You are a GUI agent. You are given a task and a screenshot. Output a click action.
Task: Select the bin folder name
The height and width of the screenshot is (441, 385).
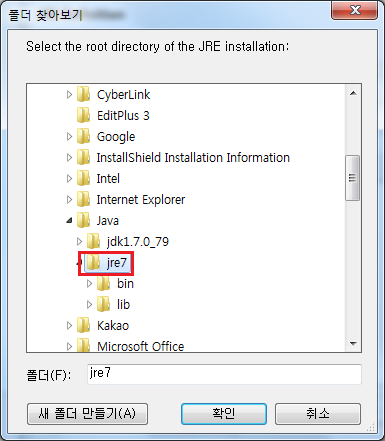coord(125,284)
